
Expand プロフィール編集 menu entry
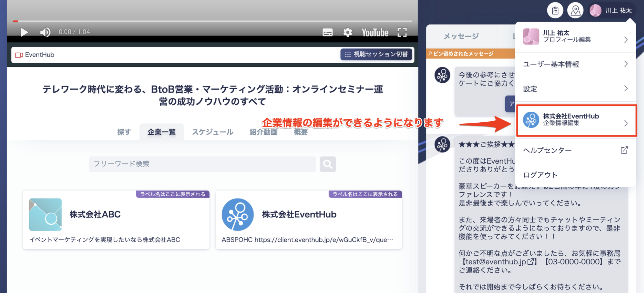pyautogui.click(x=576, y=37)
